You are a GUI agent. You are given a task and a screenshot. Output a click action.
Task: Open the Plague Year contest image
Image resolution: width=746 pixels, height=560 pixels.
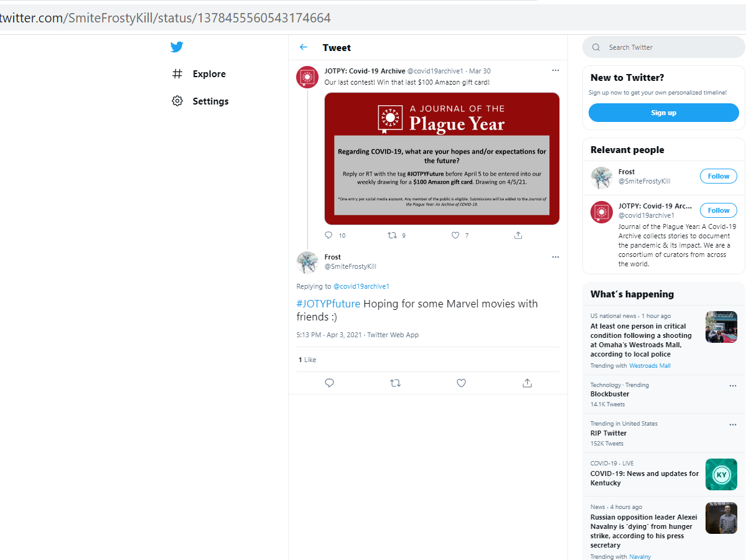(x=442, y=159)
